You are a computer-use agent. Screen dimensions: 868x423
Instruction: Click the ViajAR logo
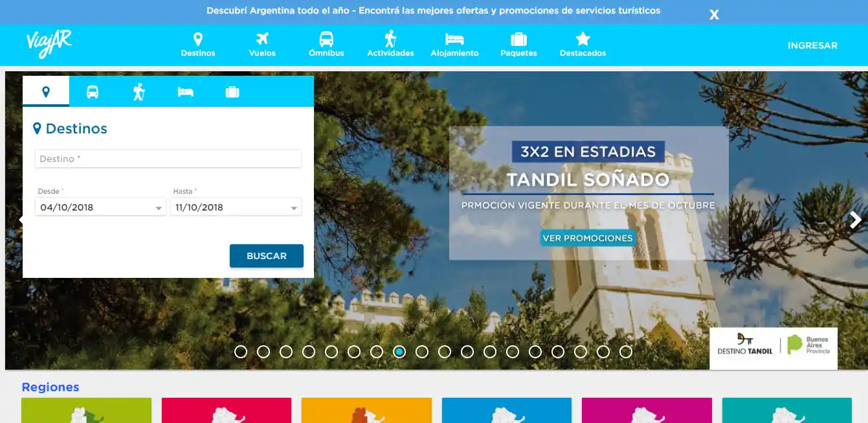[47, 45]
